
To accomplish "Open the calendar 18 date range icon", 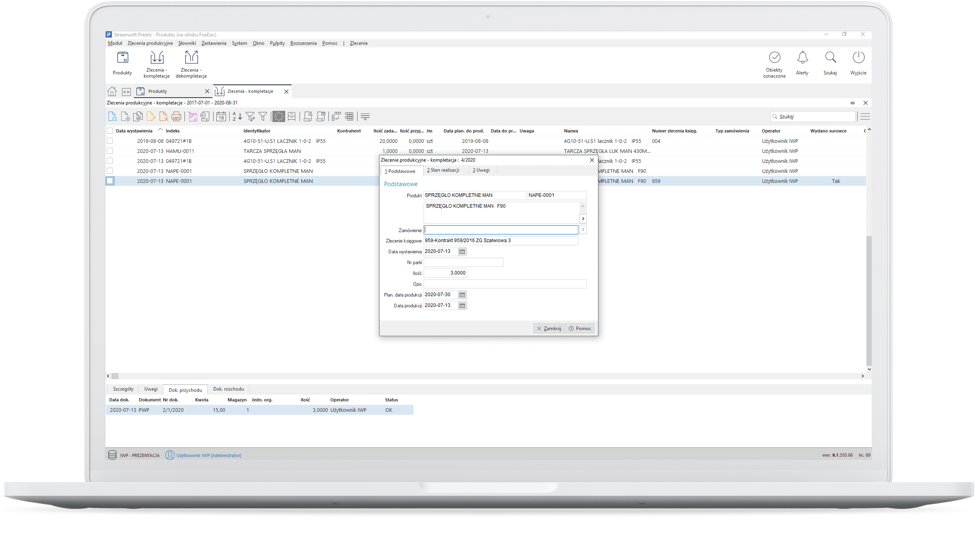I will coord(221,117).
